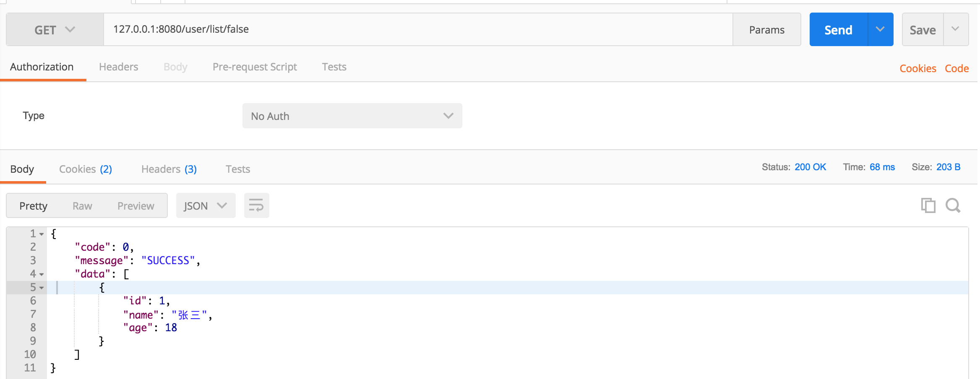This screenshot has width=980, height=379.
Task: Open the request Headers tab
Action: point(118,67)
